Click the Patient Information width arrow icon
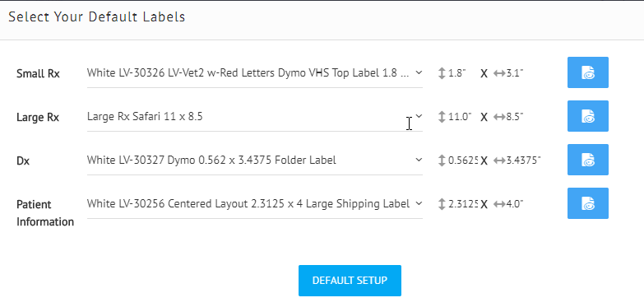Image resolution: width=644 pixels, height=307 pixels. [499, 204]
